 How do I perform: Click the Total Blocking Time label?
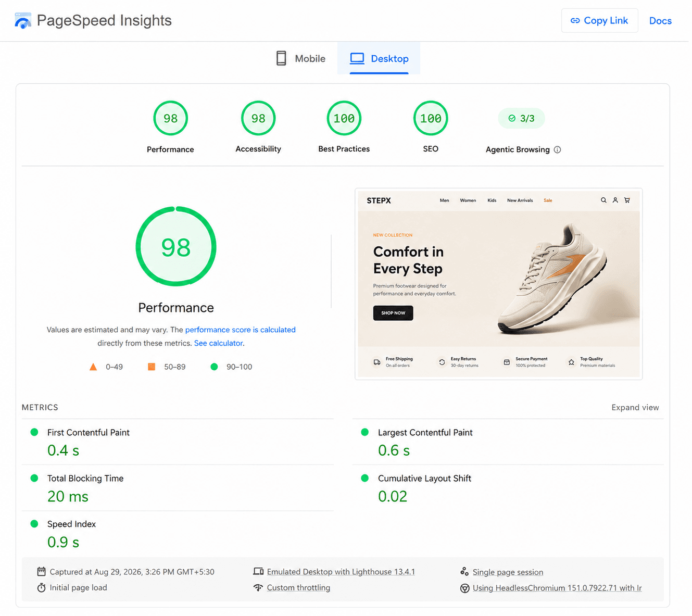(x=85, y=478)
